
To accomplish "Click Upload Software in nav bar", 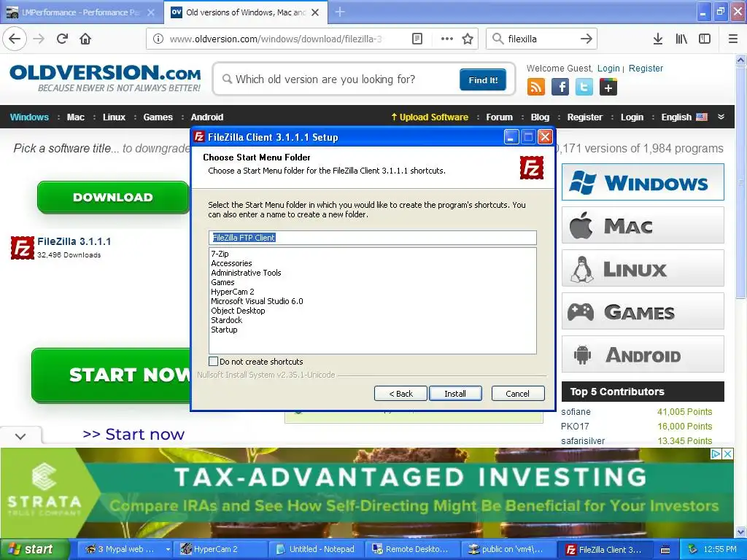I will [x=430, y=117].
